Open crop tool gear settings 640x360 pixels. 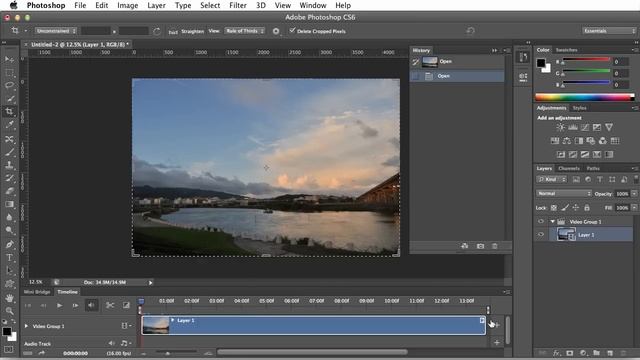[276, 31]
